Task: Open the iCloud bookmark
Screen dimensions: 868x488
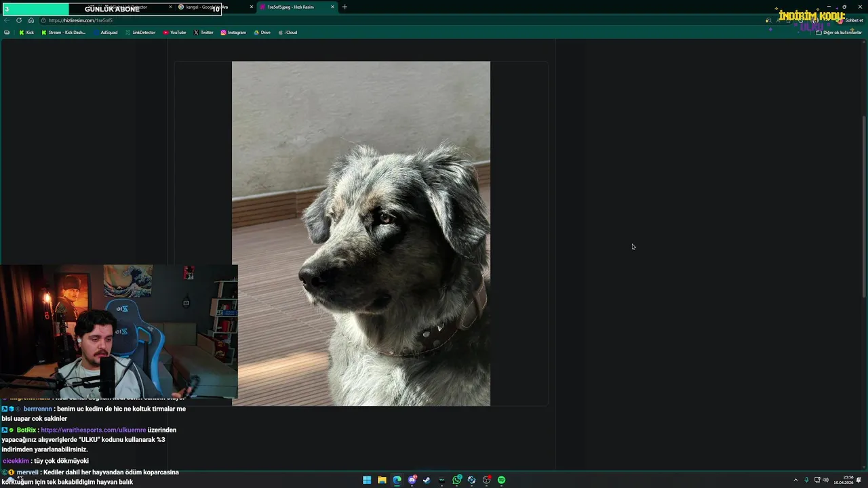Action: click(x=288, y=33)
